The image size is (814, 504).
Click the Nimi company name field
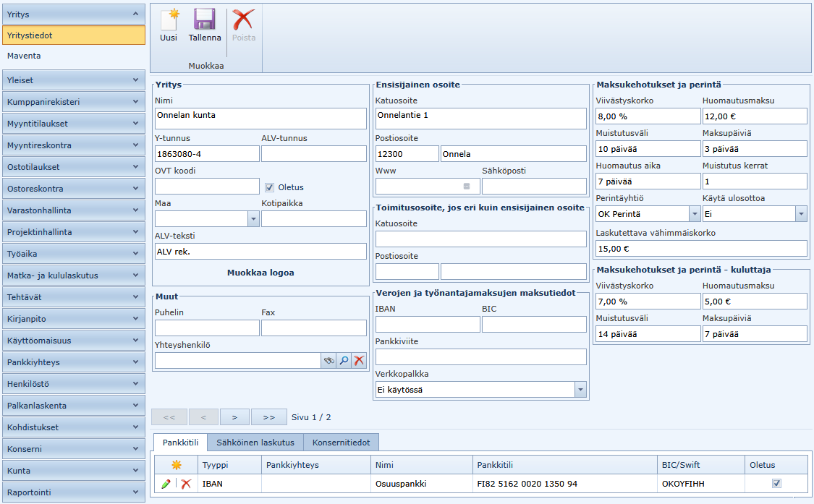tap(260, 118)
